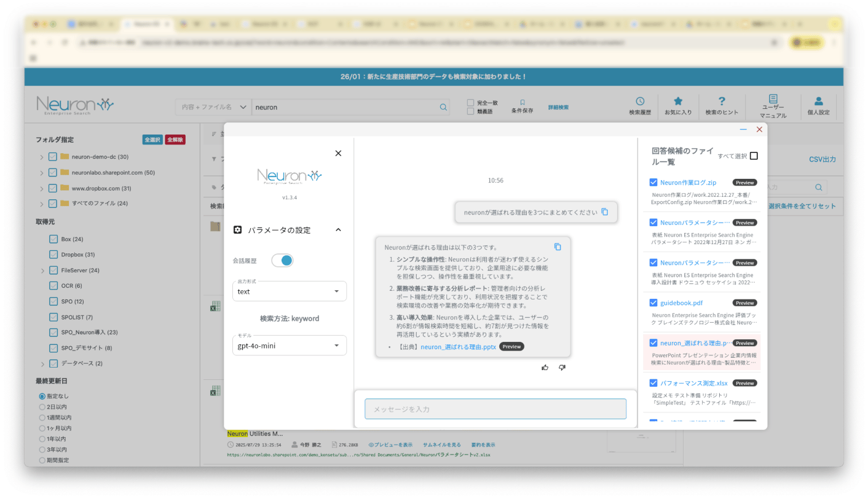The width and height of the screenshot is (868, 498).
Task: Open the gpt-4o-mini model dropdown
Action: click(x=289, y=346)
